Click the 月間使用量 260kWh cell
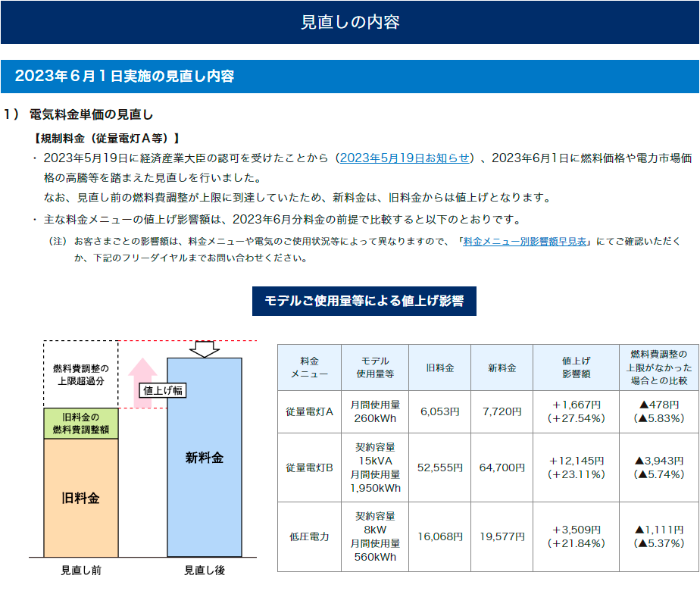 tap(375, 411)
